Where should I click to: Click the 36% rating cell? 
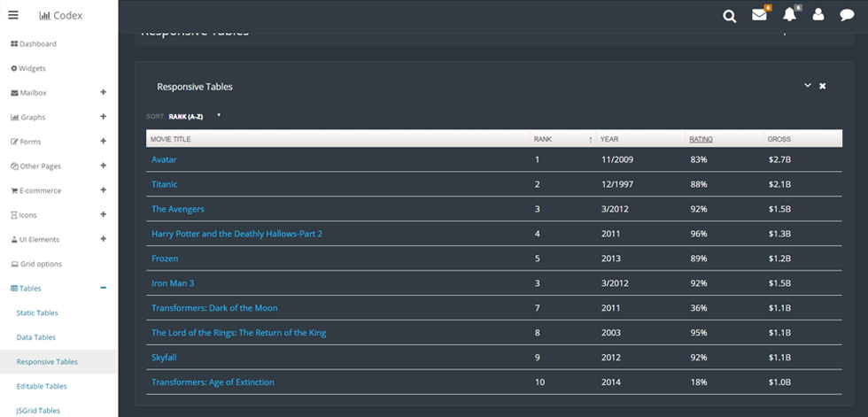699,307
